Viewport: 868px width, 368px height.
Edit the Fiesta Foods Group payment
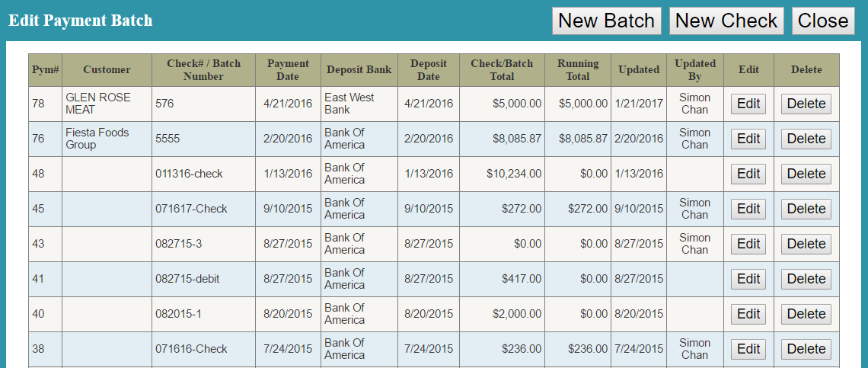[x=748, y=139]
